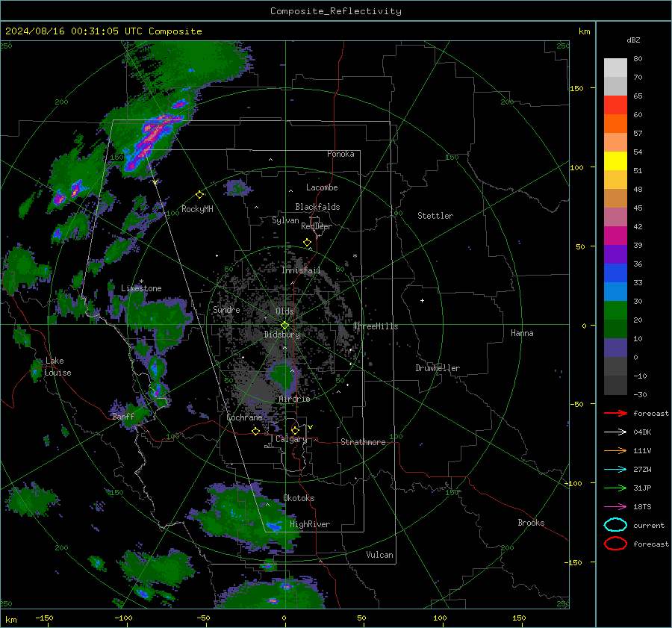The height and width of the screenshot is (628, 672).
Task: Click the asterisk marker east of Innisfail
Action: 355,256
